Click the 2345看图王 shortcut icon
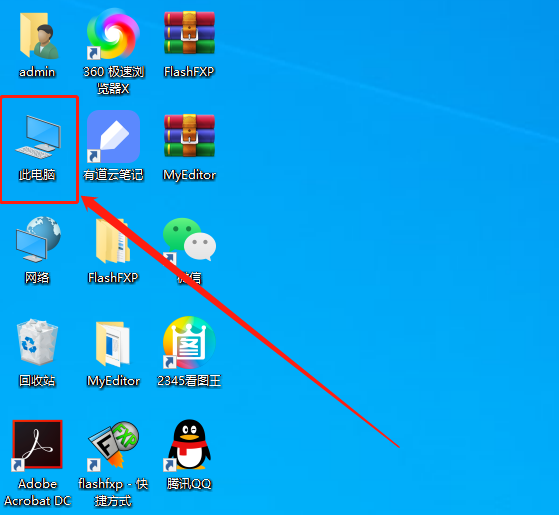Image resolution: width=559 pixels, height=515 pixels. pos(189,343)
